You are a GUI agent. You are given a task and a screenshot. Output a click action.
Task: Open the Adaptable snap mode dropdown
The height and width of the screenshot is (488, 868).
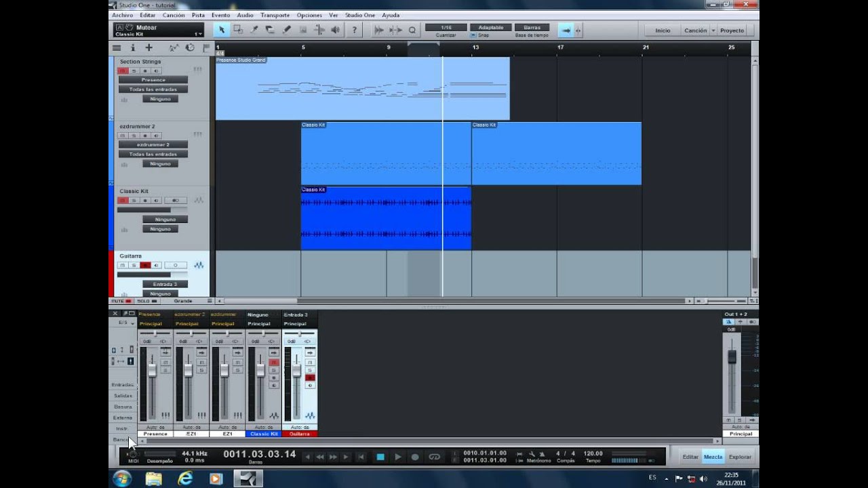[x=490, y=28]
